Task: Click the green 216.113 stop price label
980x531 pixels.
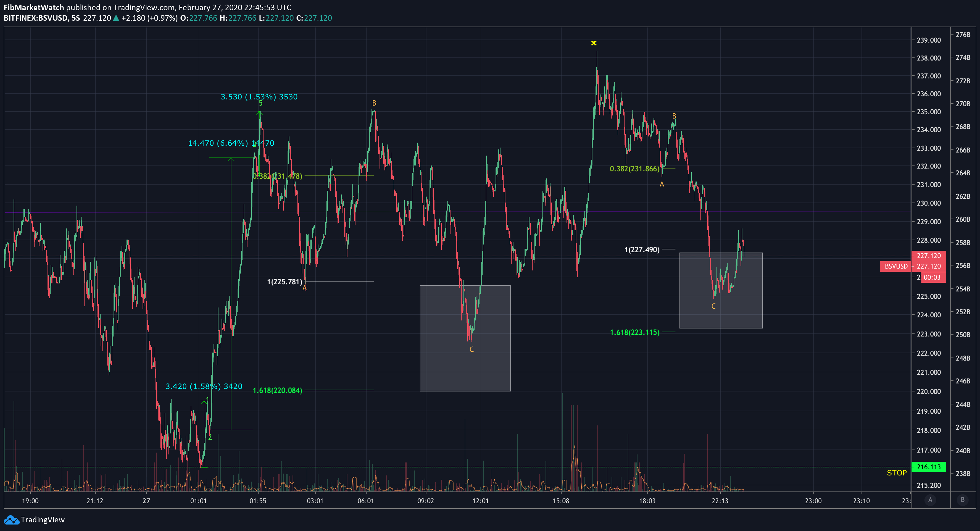Action: pos(929,467)
